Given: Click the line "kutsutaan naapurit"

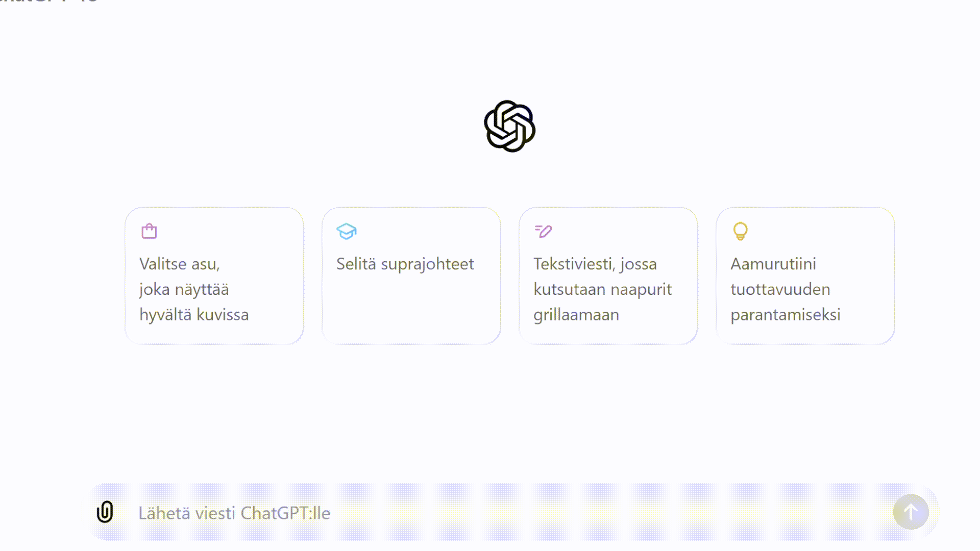Looking at the screenshot, I should click(x=602, y=289).
